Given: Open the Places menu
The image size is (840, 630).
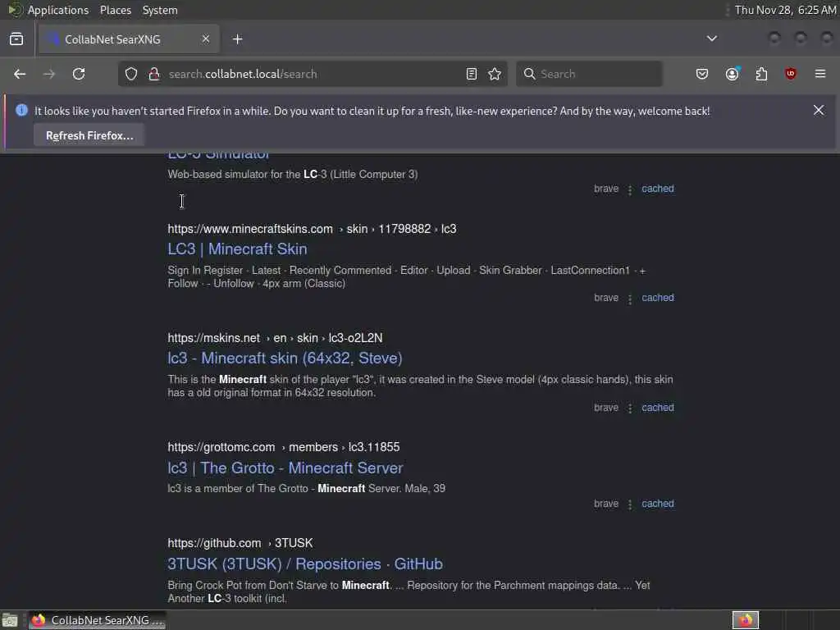Looking at the screenshot, I should [x=116, y=10].
